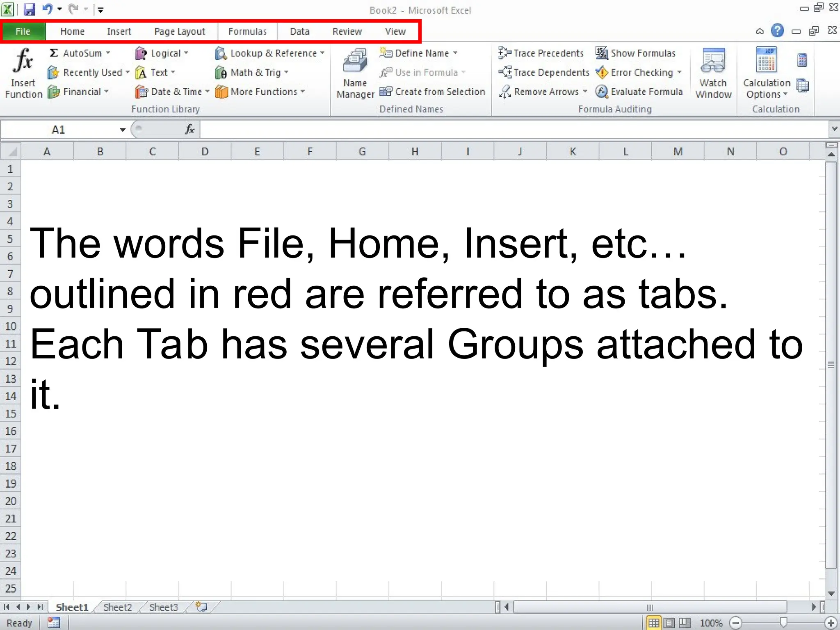Click the zoom in plus button
The image size is (840, 630).
[x=831, y=623]
